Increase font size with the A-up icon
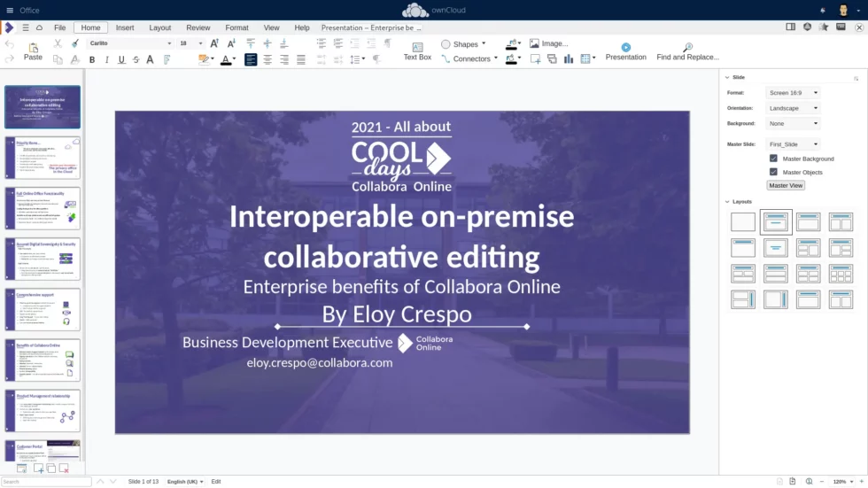This screenshot has height=488, width=868. 214,43
